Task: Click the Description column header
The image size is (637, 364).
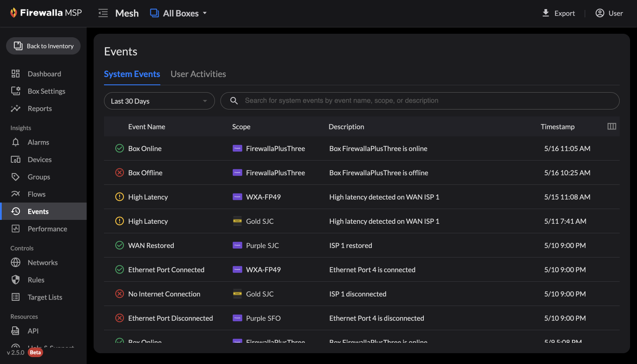Action: point(346,127)
